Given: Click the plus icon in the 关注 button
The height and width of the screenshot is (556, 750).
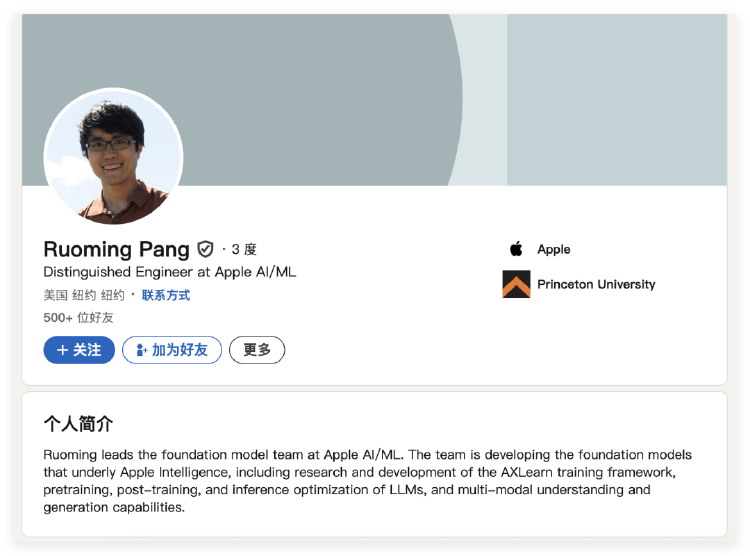Looking at the screenshot, I should [62, 350].
